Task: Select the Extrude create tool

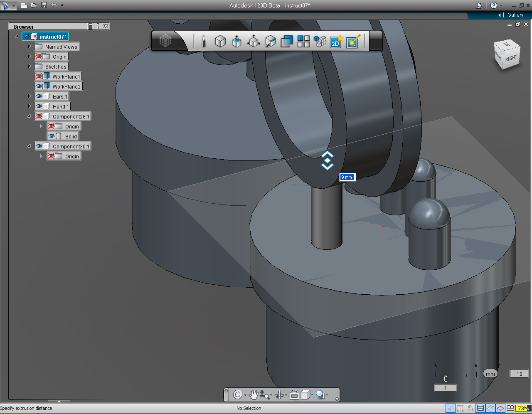Action: point(237,41)
